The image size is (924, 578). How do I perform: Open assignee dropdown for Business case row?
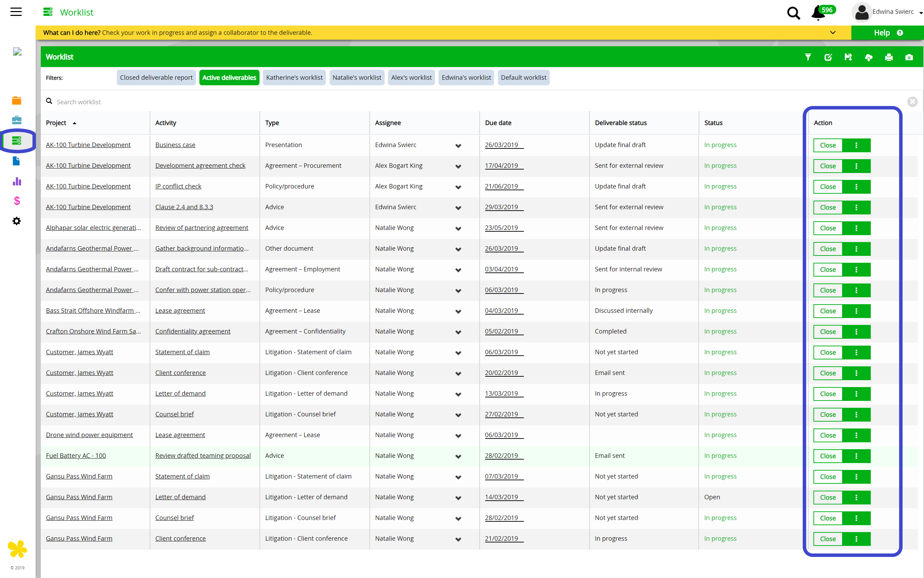(x=458, y=146)
